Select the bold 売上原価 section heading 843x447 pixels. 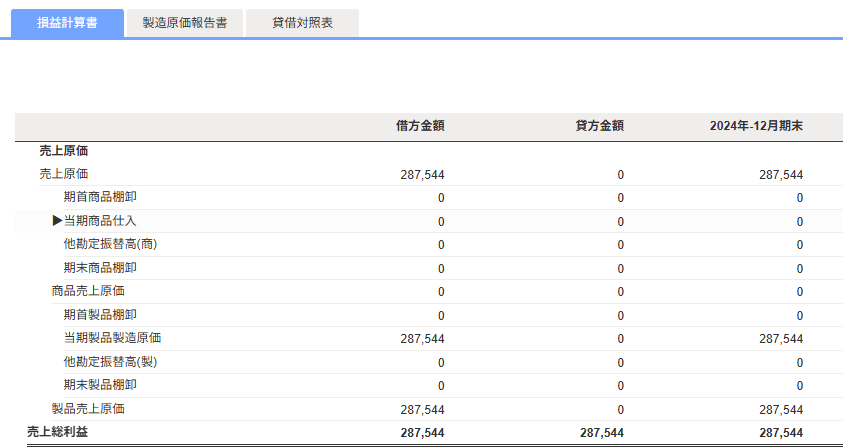click(x=63, y=151)
